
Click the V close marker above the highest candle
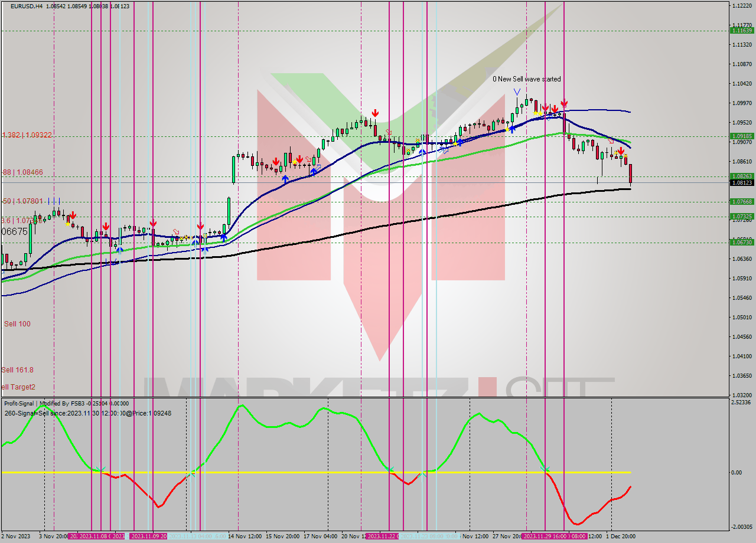click(x=516, y=90)
